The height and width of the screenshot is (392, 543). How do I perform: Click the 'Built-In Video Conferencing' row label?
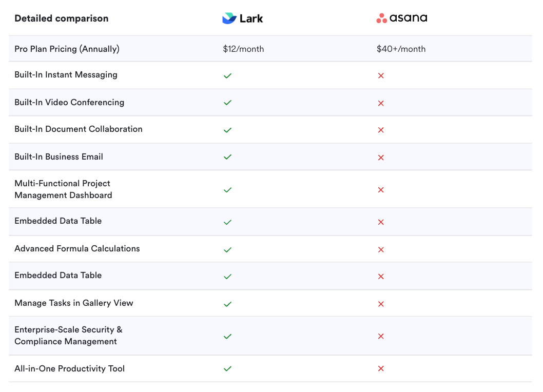(x=69, y=103)
